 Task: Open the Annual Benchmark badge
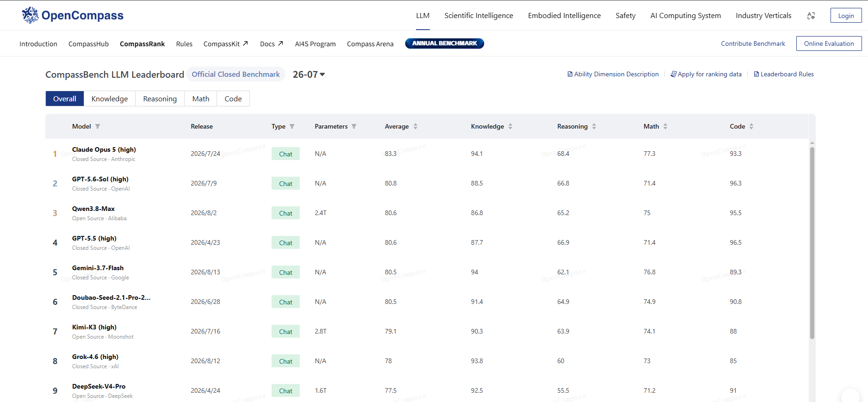pos(445,43)
